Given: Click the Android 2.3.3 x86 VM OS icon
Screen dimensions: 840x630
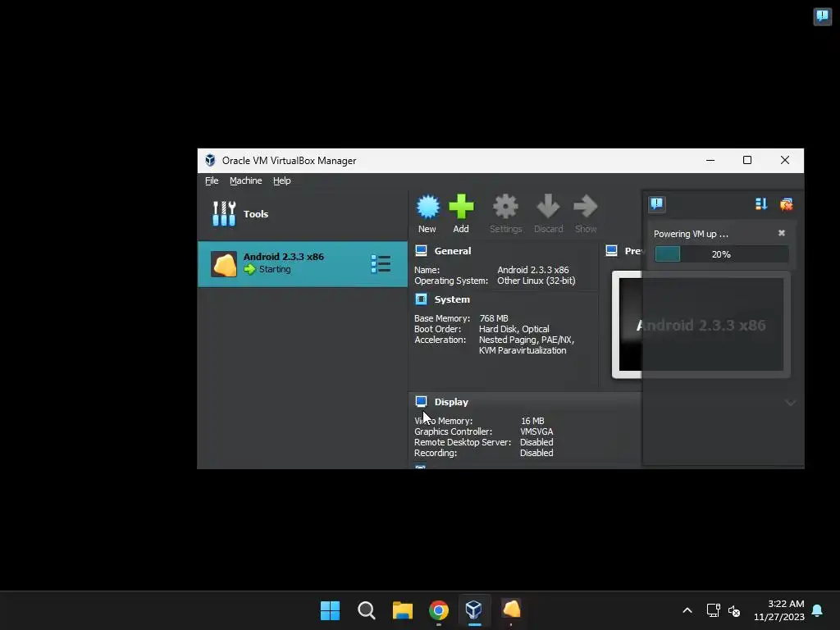Looking at the screenshot, I should coord(224,264).
